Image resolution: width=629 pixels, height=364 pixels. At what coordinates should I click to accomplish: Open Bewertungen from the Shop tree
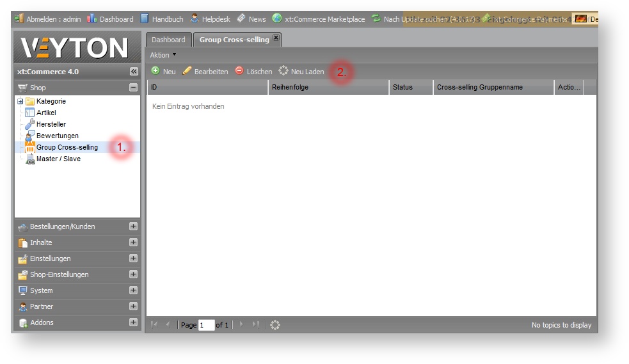pyautogui.click(x=57, y=136)
